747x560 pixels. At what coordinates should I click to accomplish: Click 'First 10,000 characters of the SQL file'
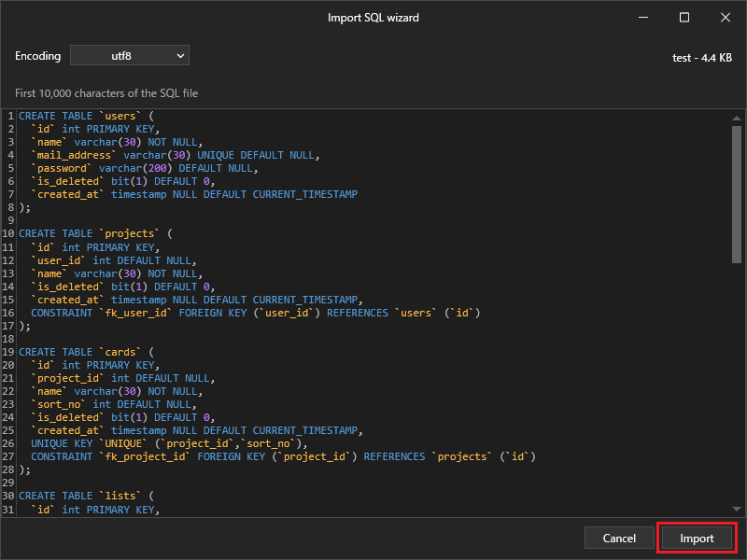pos(106,92)
